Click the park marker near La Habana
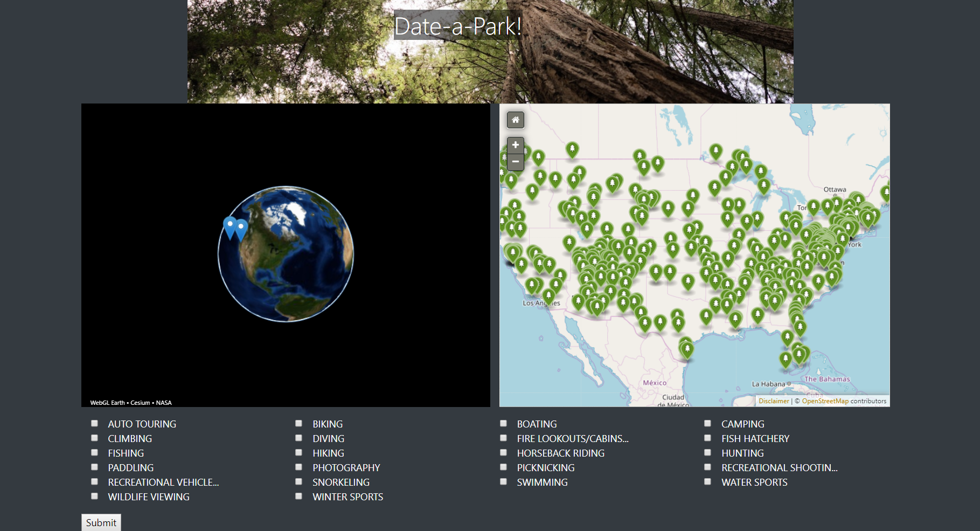 click(x=786, y=360)
